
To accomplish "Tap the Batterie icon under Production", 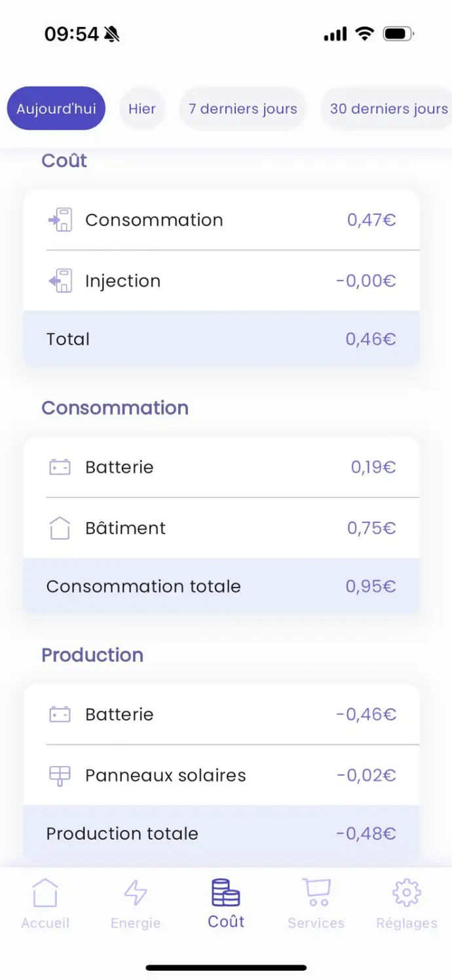I will pyautogui.click(x=60, y=715).
